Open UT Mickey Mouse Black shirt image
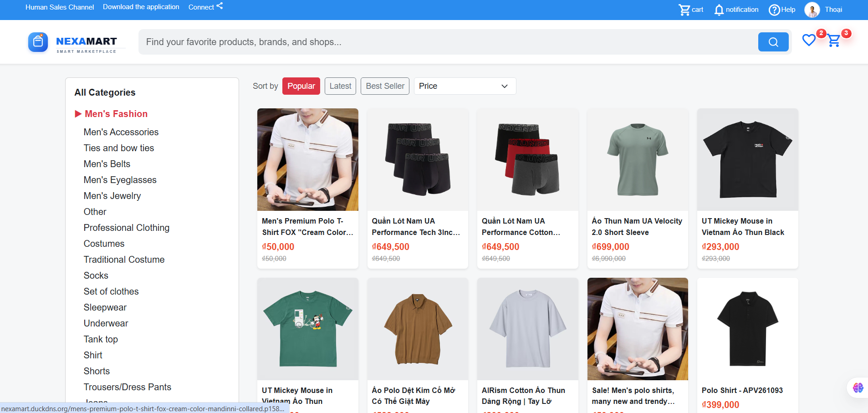 tap(748, 159)
